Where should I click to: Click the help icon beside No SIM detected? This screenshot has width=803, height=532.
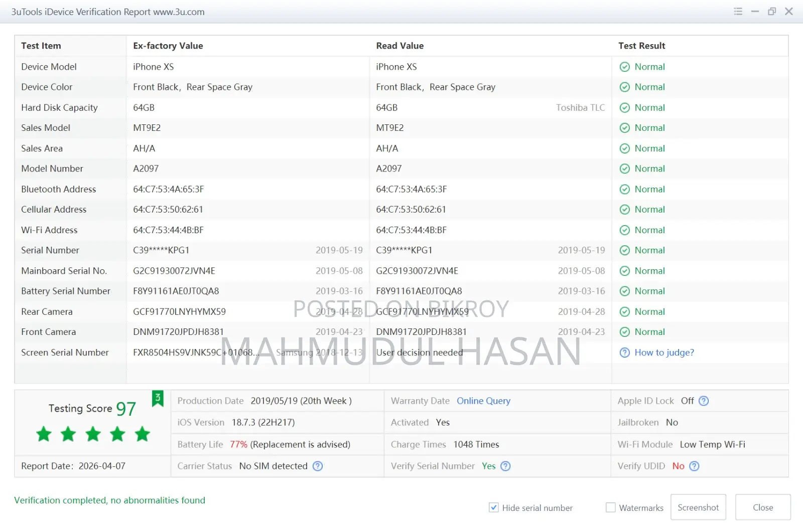tap(318, 466)
